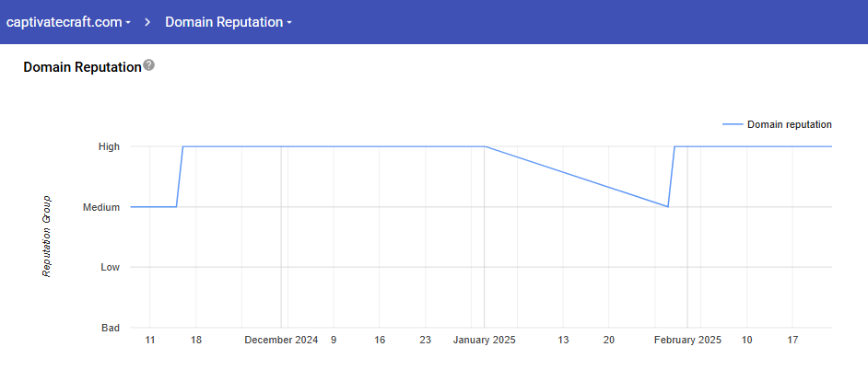Viewport: 868px width, 370px height.
Task: Click the Bad reputation axis label
Action: [110, 328]
